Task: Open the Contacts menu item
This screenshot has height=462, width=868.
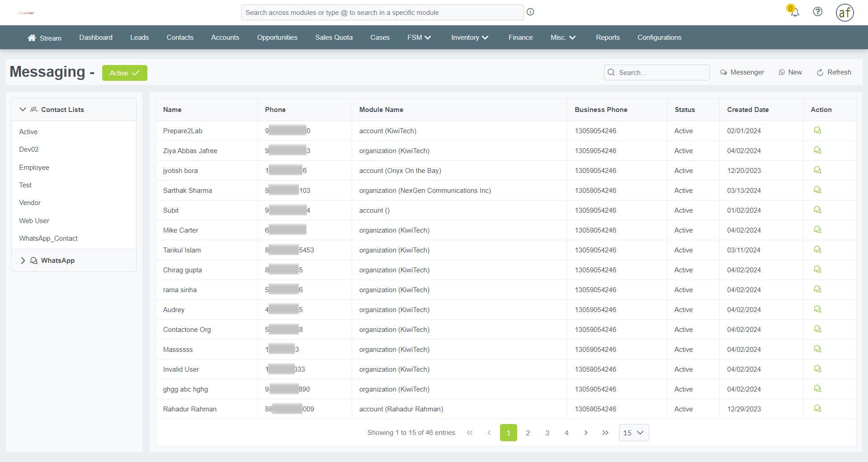Action: click(180, 37)
